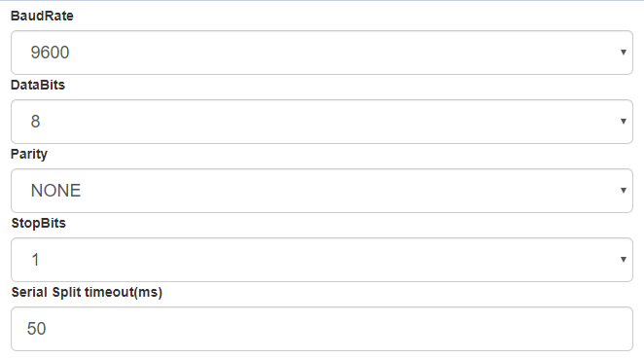This screenshot has width=644, height=359.
Task: Click the DataBits field label
Action: click(x=38, y=85)
